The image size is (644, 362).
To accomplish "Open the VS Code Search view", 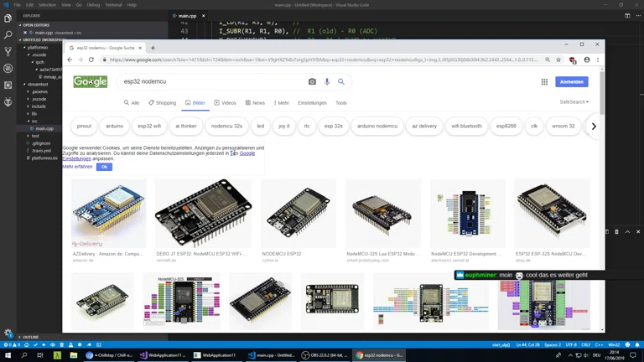I will (x=8, y=34).
